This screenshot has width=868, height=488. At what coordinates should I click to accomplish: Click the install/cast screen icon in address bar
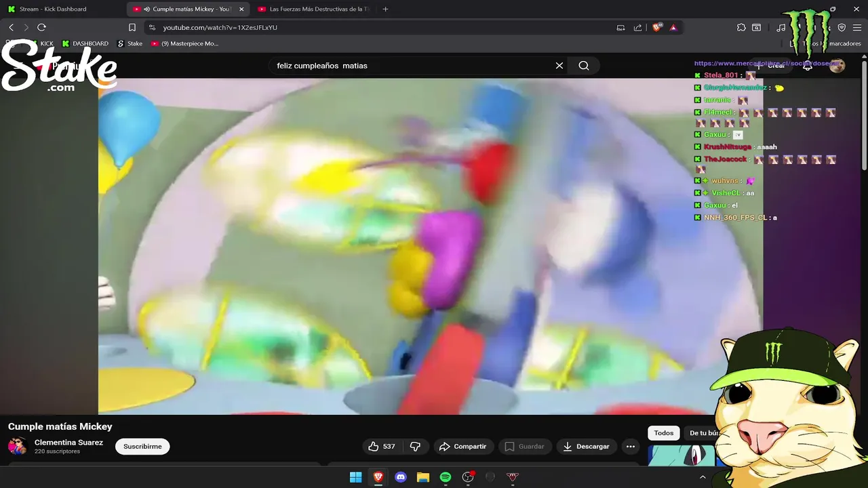point(620,28)
